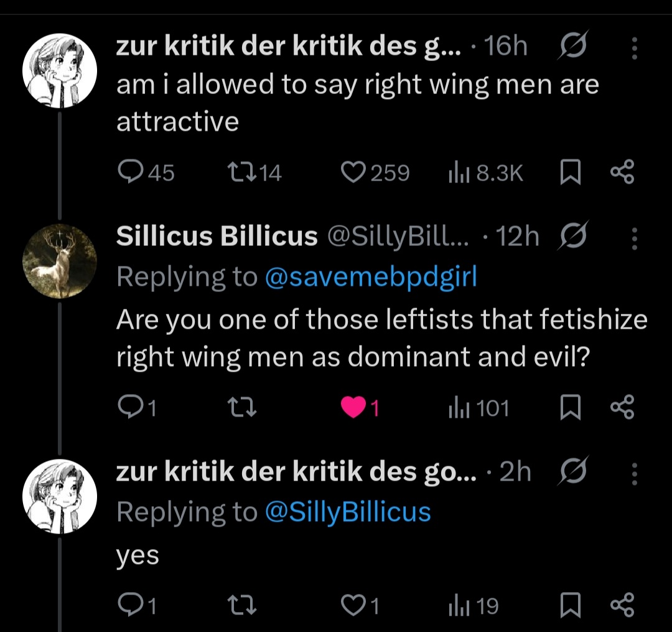Open Grok icon on first tweet
This screenshot has width=672, height=632.
pyautogui.click(x=571, y=47)
